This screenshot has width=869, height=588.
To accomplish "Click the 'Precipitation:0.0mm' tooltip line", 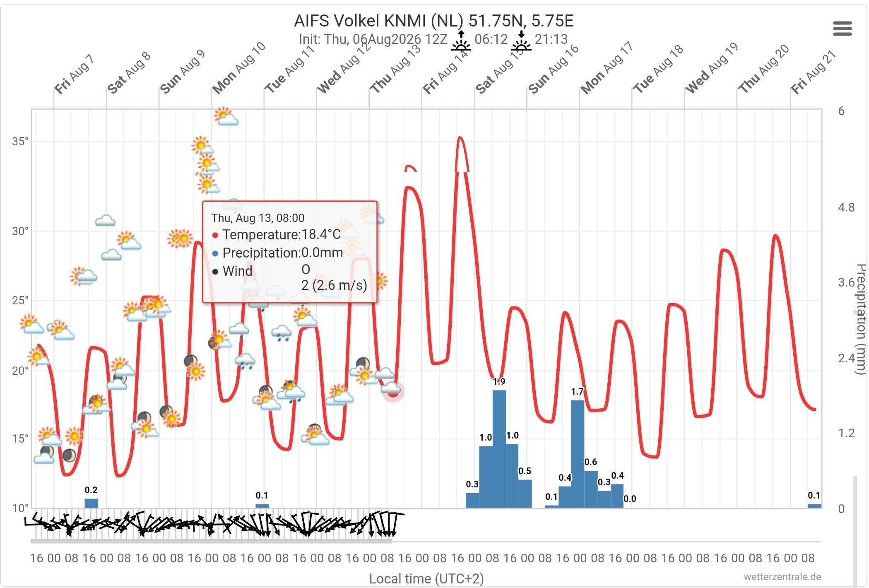I will coord(283,253).
